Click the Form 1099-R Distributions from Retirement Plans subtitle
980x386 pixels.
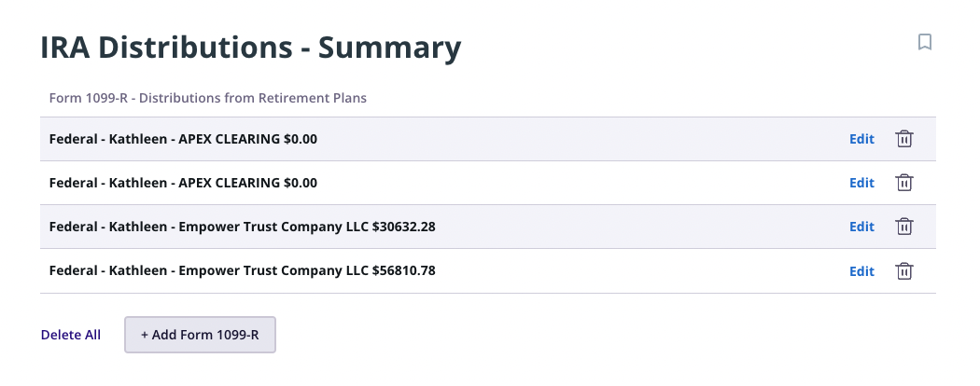207,98
